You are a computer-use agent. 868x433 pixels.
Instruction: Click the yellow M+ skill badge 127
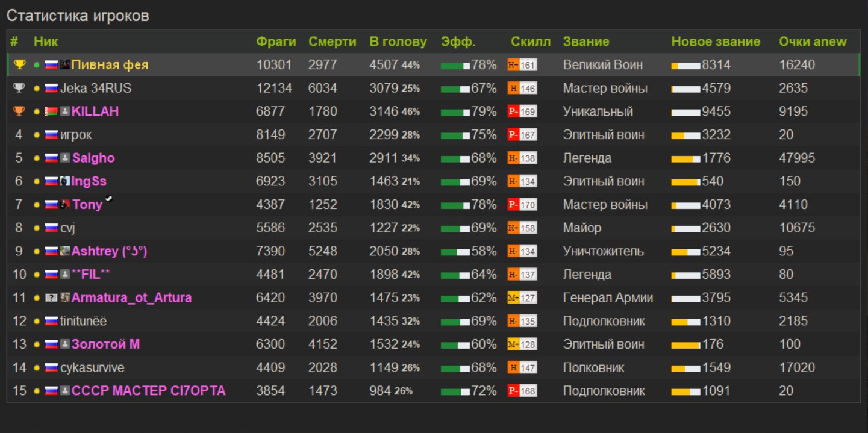tap(522, 298)
